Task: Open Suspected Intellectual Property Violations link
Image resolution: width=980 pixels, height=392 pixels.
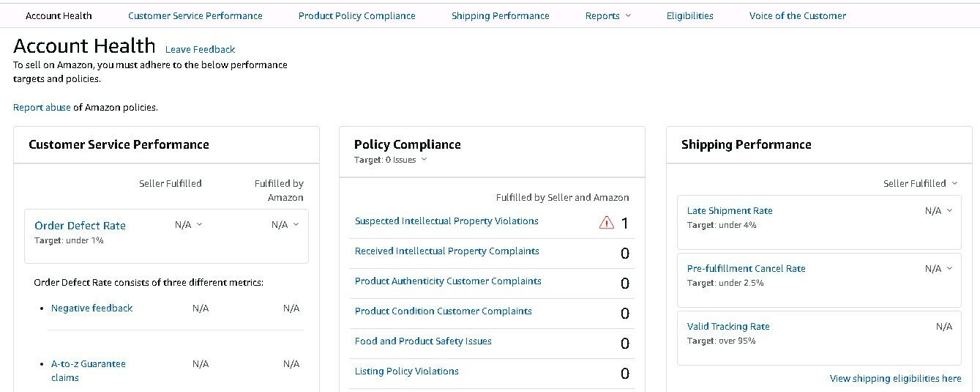Action: pos(446,221)
